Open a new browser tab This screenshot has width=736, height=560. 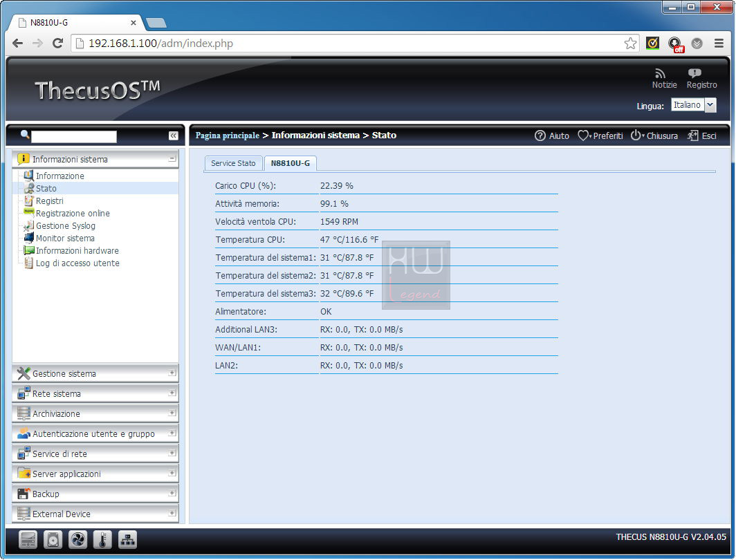click(x=156, y=23)
